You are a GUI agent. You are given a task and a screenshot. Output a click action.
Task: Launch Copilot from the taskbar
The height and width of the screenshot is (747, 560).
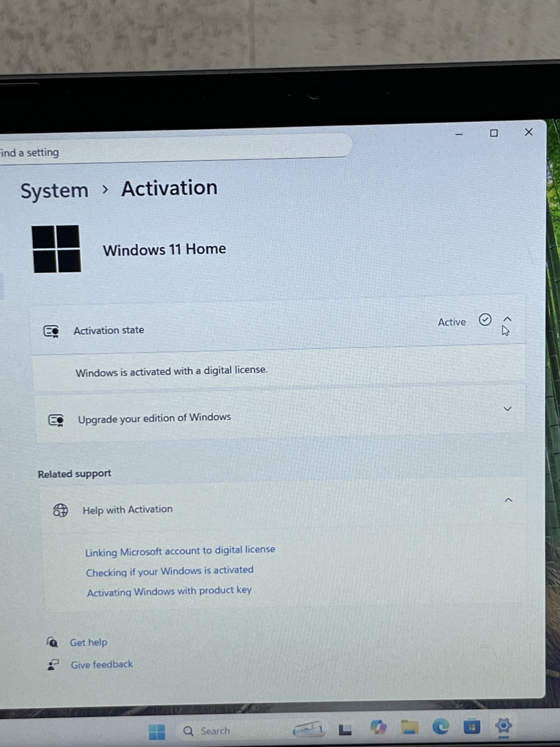click(x=378, y=727)
